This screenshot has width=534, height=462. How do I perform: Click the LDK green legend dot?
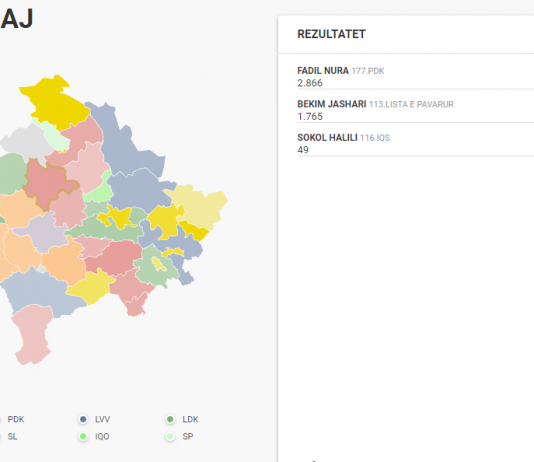(170, 419)
